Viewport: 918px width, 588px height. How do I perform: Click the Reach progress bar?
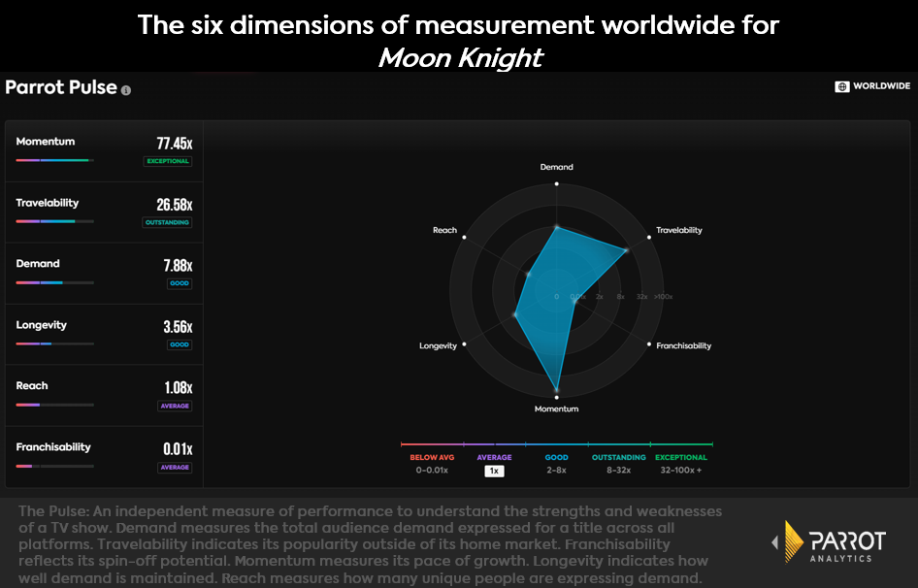55,405
